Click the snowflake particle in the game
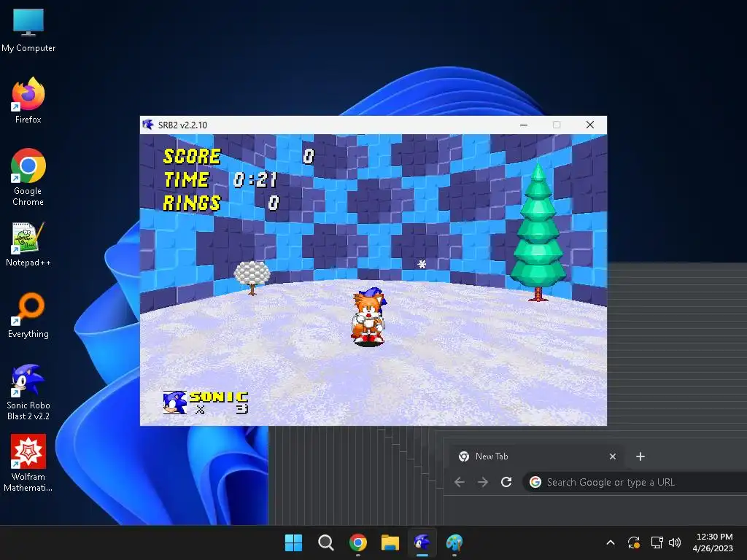 coord(422,264)
